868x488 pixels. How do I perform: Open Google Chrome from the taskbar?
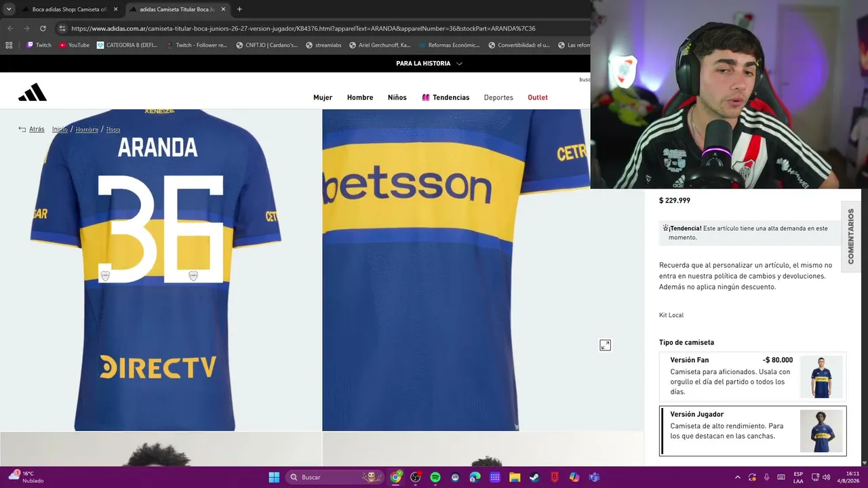pos(395,477)
